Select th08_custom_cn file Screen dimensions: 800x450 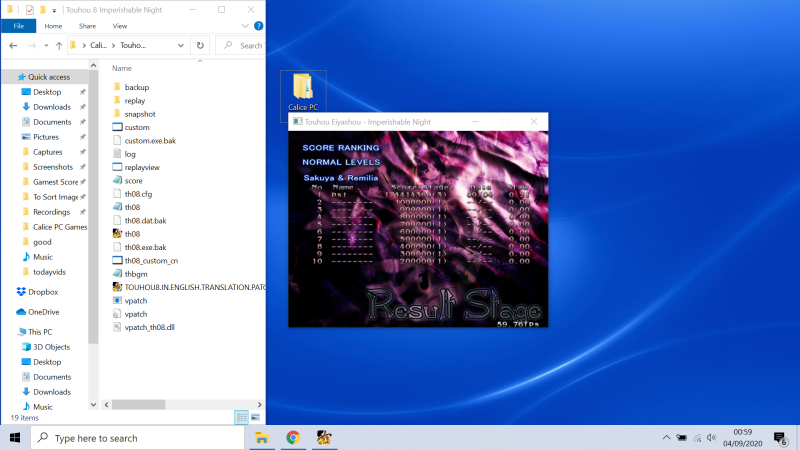click(151, 260)
